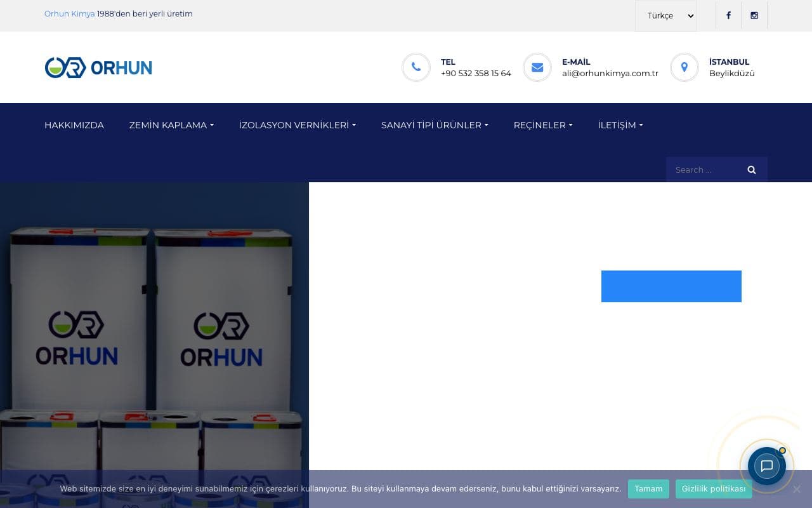Image resolution: width=812 pixels, height=508 pixels.
Task: Open the Türkçe language dropdown
Action: pos(665,15)
